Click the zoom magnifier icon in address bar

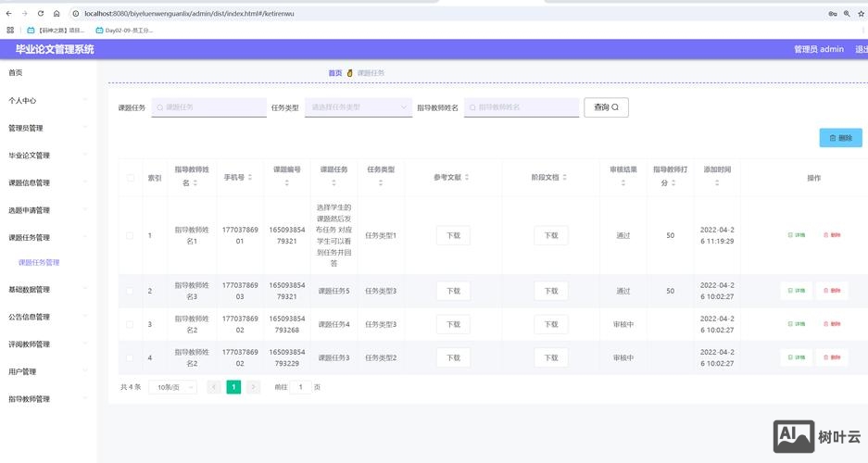pos(847,14)
